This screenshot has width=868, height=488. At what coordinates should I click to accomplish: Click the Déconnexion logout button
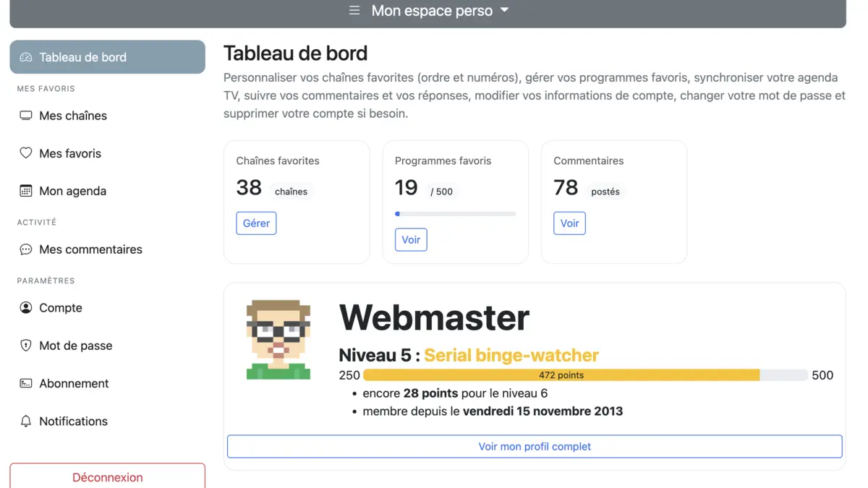pyautogui.click(x=107, y=477)
